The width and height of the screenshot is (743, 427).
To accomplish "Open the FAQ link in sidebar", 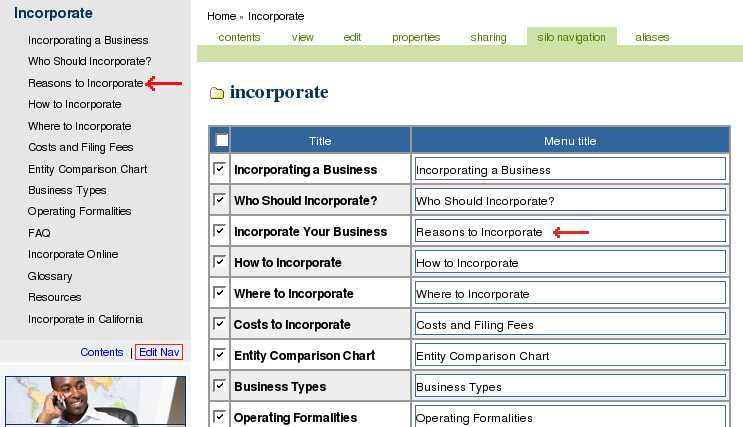I will click(x=39, y=233).
